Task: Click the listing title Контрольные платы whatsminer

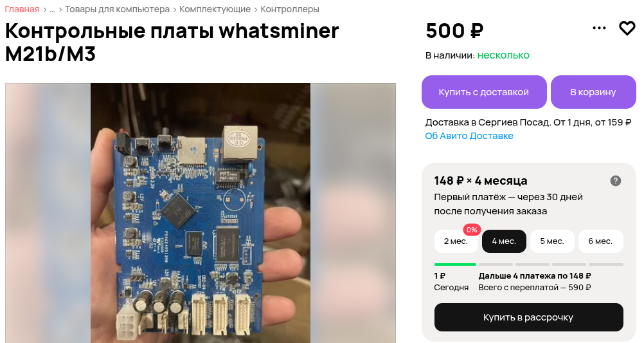Action: pos(172,42)
